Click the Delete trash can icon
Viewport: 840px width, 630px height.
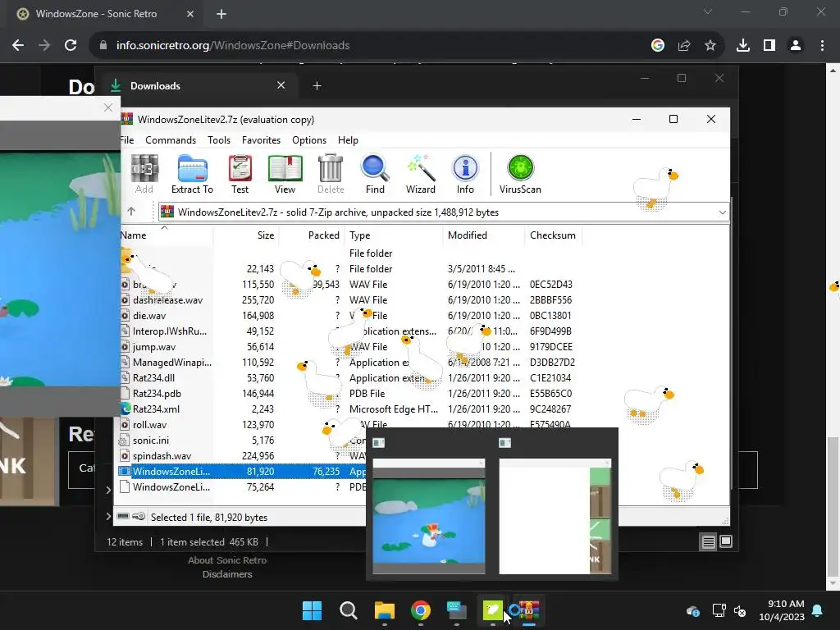pyautogui.click(x=331, y=174)
